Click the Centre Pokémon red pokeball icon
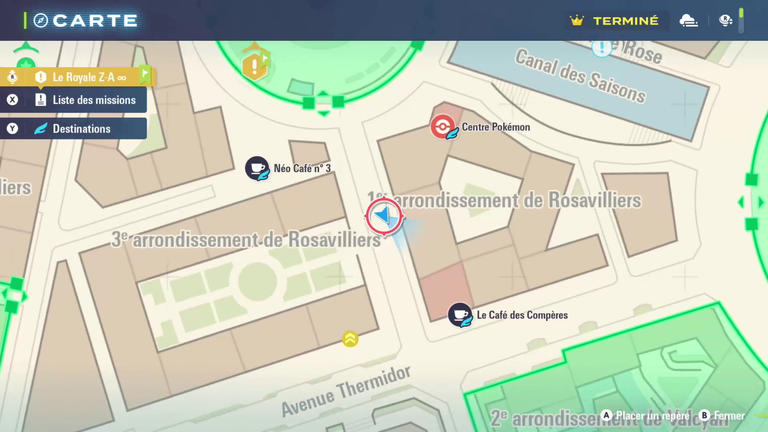Screen dimensions: 768x432 tap(442, 126)
